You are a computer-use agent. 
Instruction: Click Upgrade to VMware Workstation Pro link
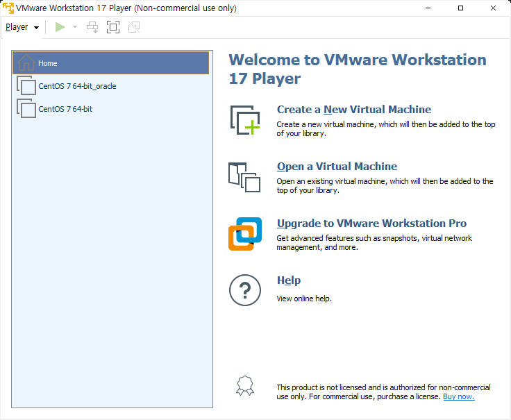coord(371,224)
